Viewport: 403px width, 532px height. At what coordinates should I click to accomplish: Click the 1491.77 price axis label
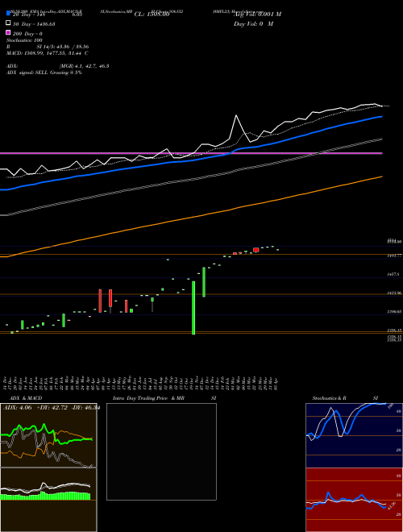(395, 256)
